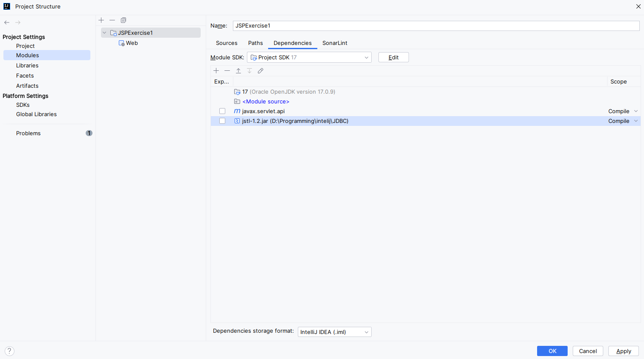Screen dimensions: 644x359
Task: Switch to the Sources tab
Action: point(227,43)
